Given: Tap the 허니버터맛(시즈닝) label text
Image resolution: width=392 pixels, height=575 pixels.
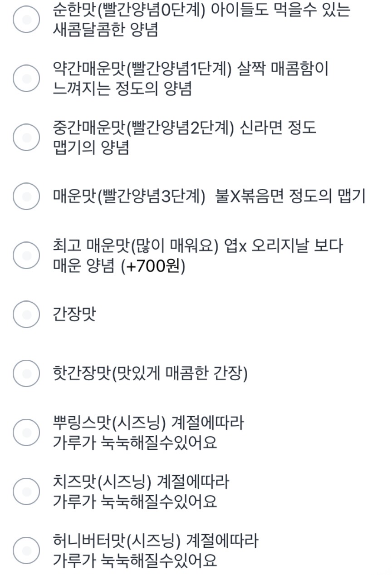Looking at the screenshot, I should pos(156,550).
